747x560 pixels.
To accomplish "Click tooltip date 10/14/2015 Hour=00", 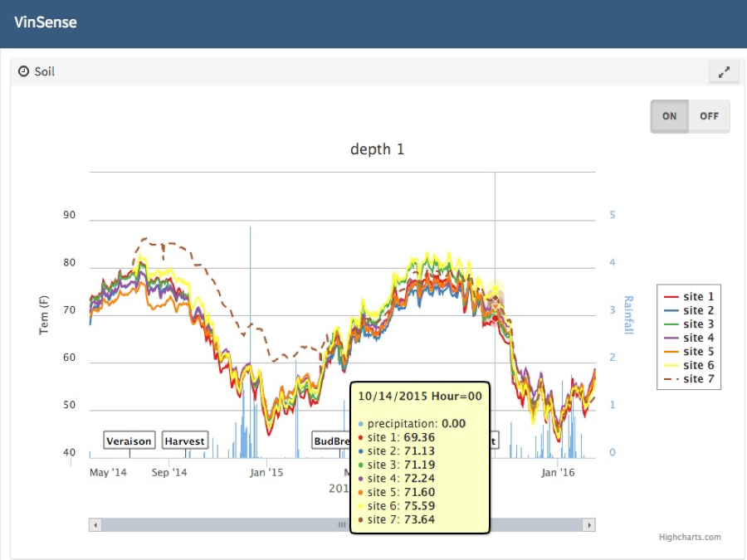I will coord(420,397).
